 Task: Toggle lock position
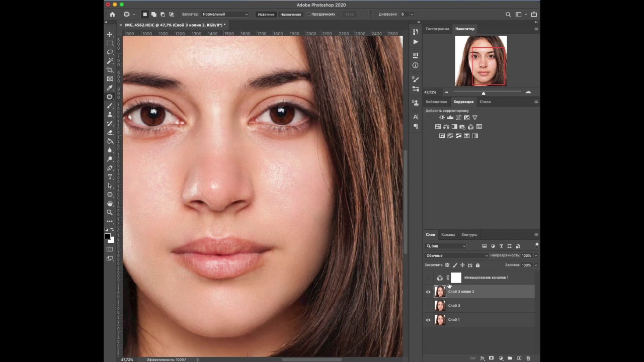click(462, 265)
